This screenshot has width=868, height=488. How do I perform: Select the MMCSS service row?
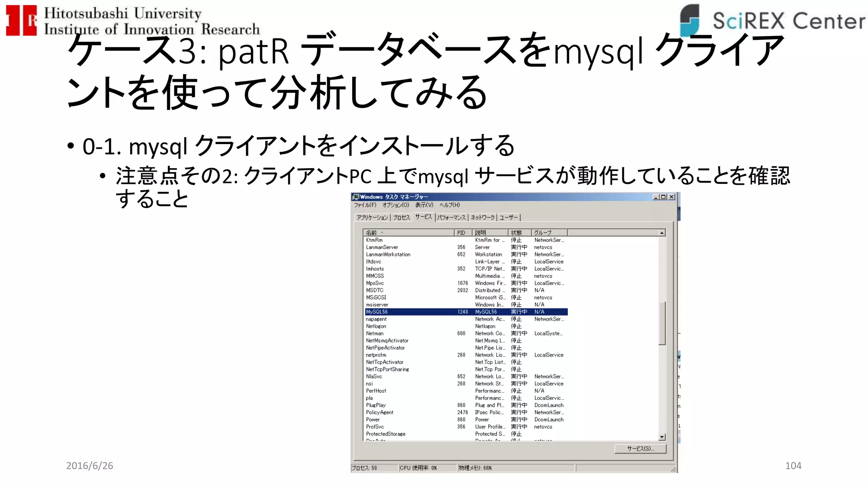pos(466,276)
